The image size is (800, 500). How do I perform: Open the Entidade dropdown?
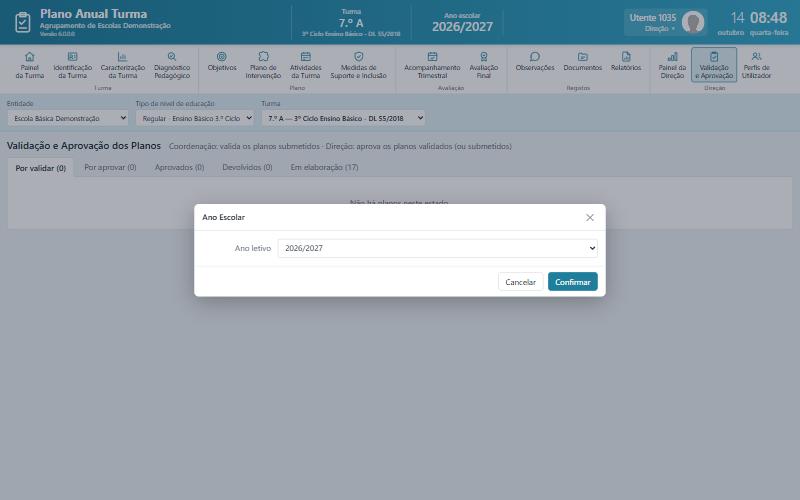tap(67, 118)
